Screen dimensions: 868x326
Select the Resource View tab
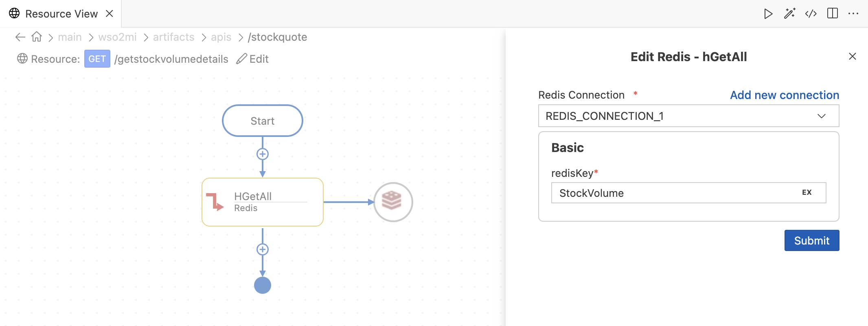click(x=61, y=14)
